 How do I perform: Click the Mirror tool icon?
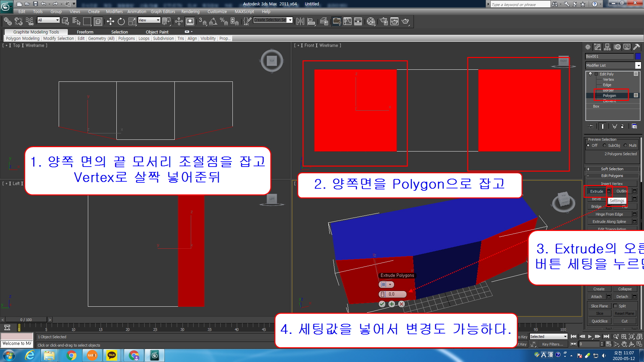(x=300, y=21)
